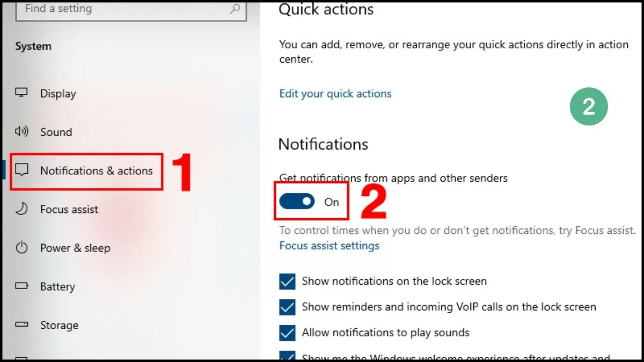Click the Find a setting search box
This screenshot has width=644, height=362.
[107, 9]
